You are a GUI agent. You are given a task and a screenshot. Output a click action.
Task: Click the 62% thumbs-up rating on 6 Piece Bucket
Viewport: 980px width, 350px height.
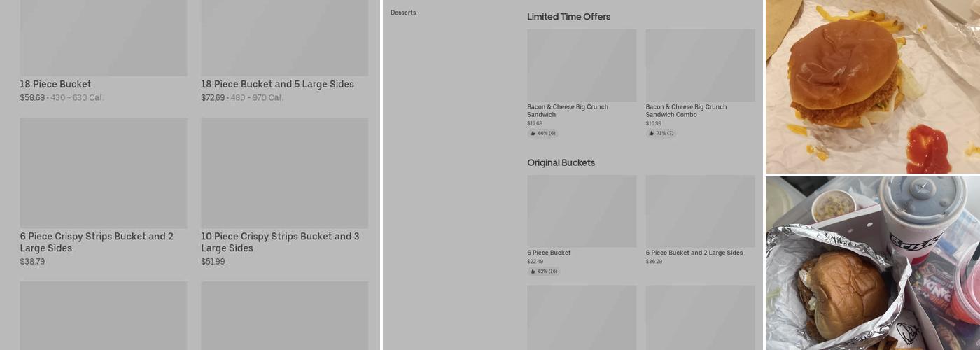543,271
